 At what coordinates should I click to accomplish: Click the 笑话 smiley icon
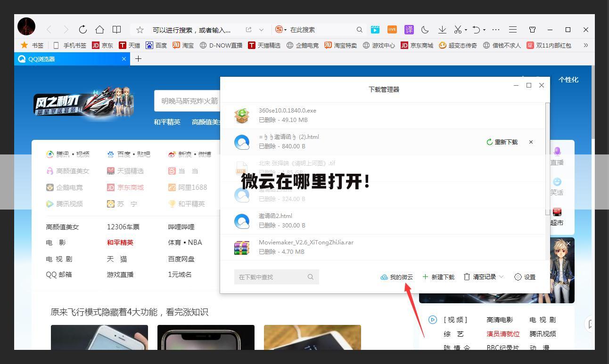[557, 182]
